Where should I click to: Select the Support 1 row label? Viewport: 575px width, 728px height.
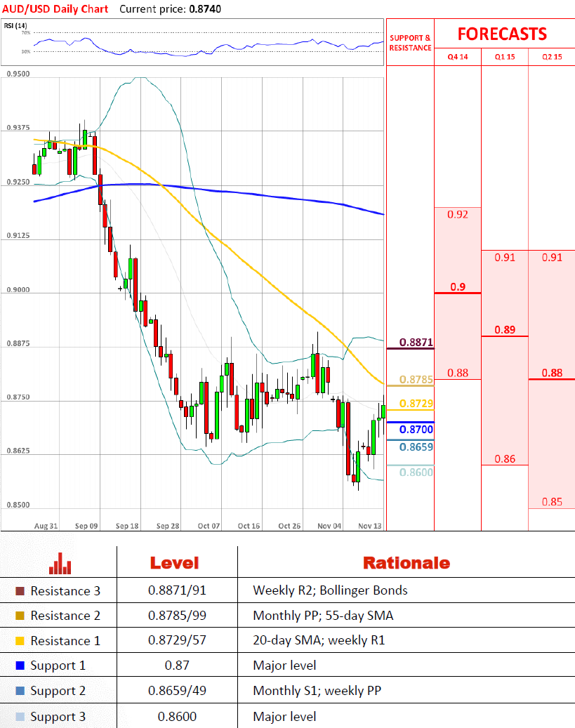pos(58,666)
